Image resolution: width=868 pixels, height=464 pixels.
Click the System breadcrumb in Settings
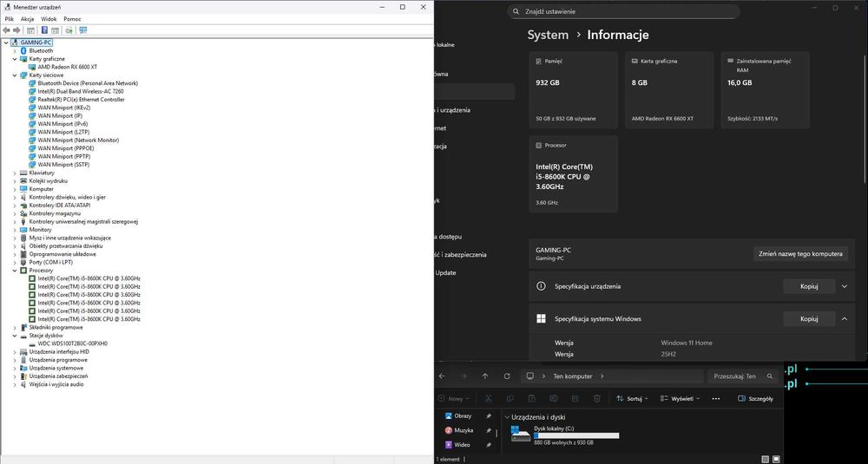point(548,35)
